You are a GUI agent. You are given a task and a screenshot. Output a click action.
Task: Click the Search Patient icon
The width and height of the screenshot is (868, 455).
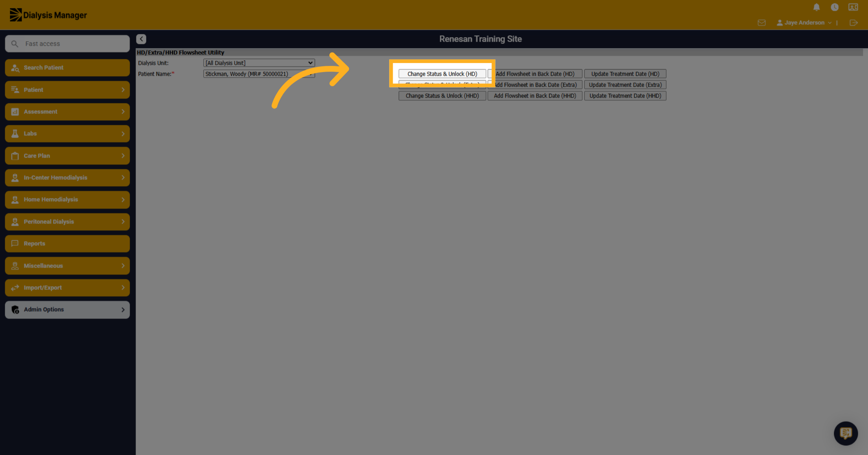pyautogui.click(x=15, y=68)
